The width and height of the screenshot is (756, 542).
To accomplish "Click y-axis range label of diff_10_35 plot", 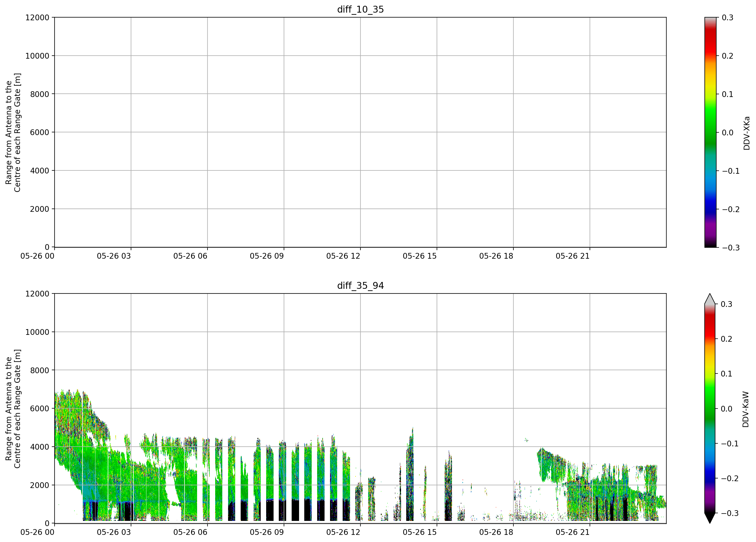I will pyautogui.click(x=13, y=132).
